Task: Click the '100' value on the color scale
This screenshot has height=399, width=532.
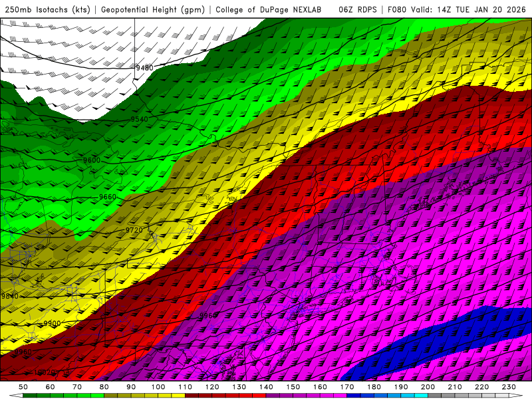Action: (x=158, y=387)
